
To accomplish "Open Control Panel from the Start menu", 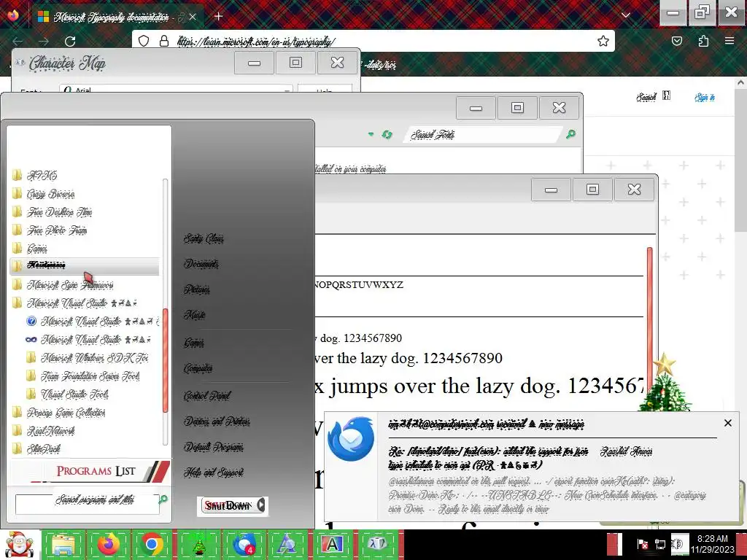I will 206,396.
